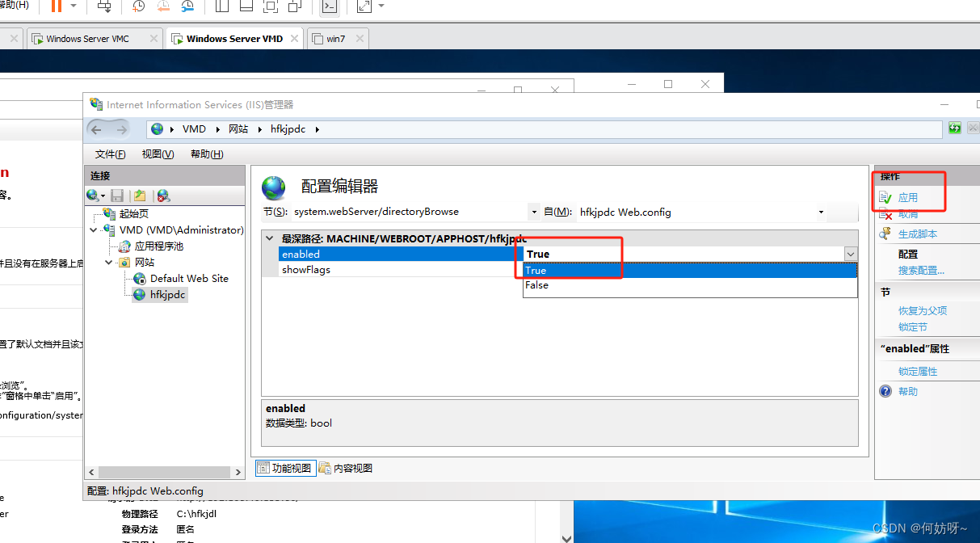Screen dimensions: 980x543
Task: Click the save floppy icon in 连接 toolbar
Action: (117, 196)
